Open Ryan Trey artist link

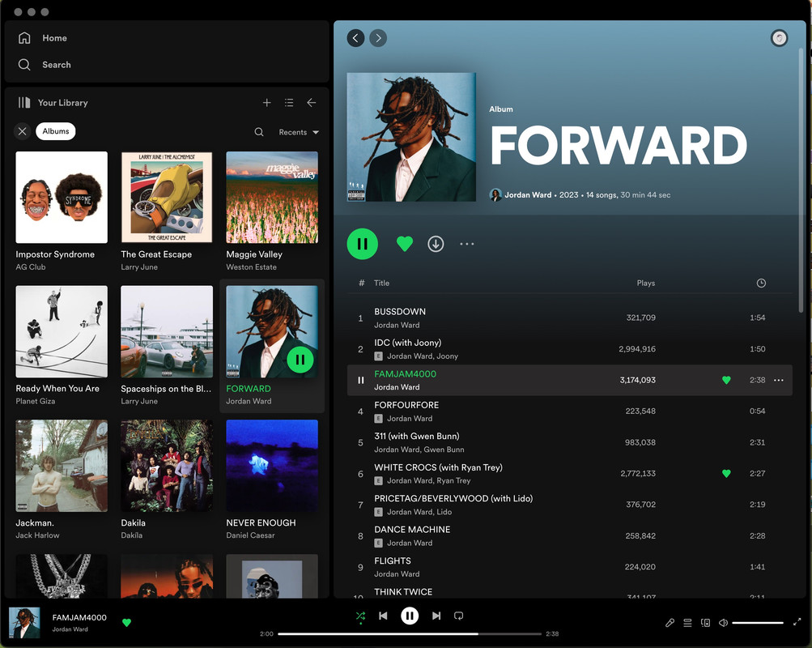(x=453, y=480)
